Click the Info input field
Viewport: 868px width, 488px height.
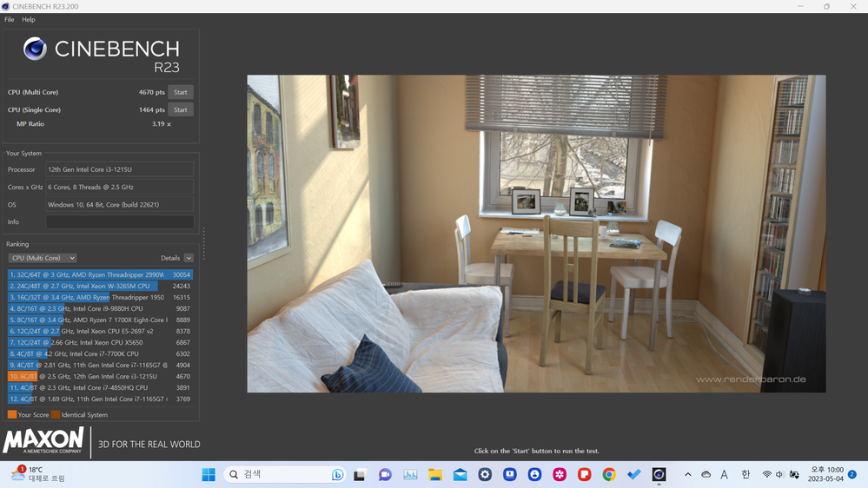pos(120,222)
